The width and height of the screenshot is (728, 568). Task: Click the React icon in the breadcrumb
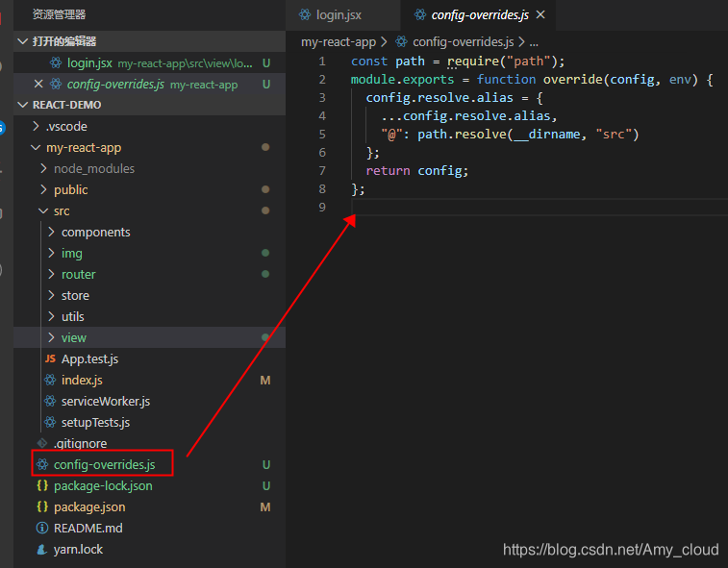[x=402, y=41]
